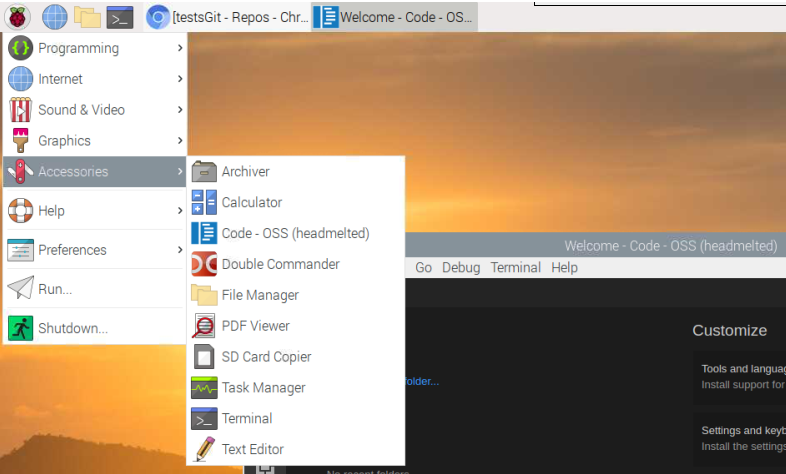Open the web browser globe icon in taskbar
This screenshot has width=786, height=474.
pyautogui.click(x=54, y=16)
